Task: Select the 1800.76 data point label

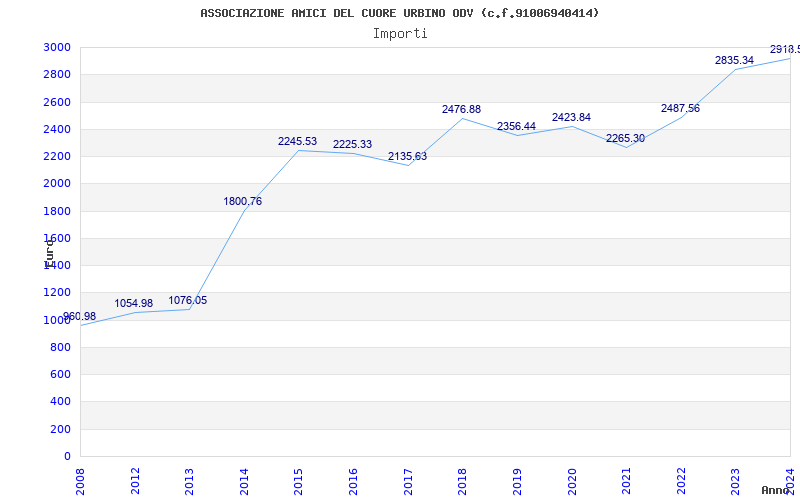Action: click(x=242, y=201)
